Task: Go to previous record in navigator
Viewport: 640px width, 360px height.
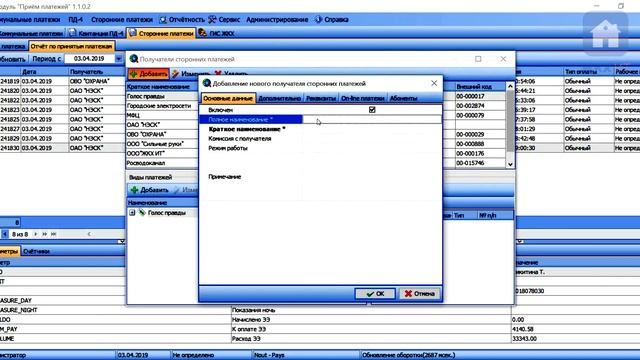Action: 5,234
